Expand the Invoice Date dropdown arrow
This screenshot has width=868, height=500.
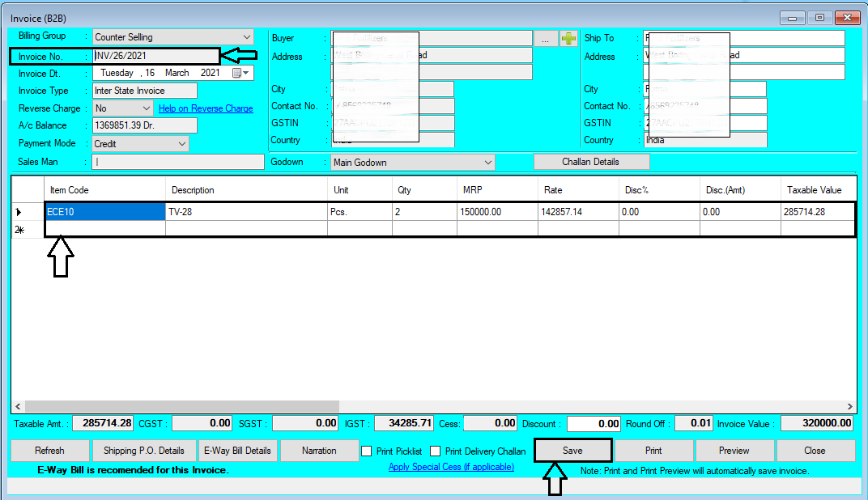click(245, 72)
